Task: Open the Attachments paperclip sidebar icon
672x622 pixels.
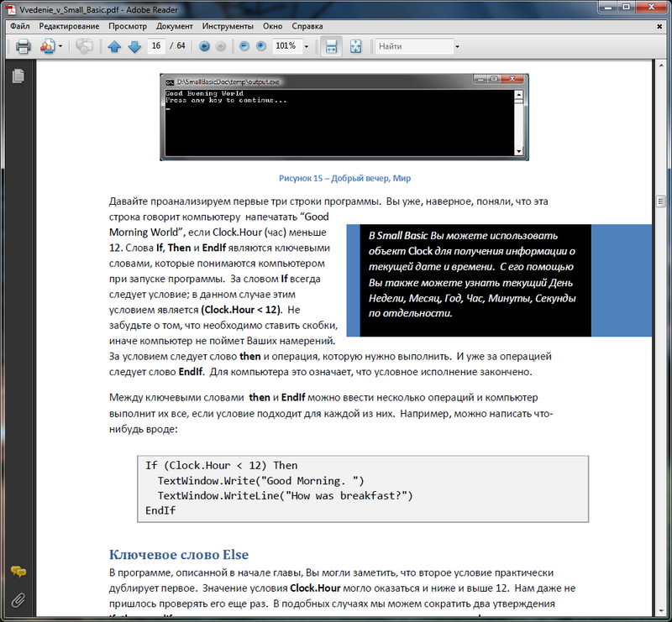Action: click(x=18, y=599)
